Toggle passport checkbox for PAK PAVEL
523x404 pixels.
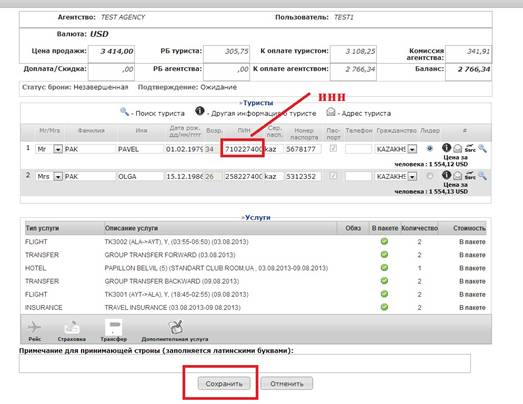(x=333, y=148)
